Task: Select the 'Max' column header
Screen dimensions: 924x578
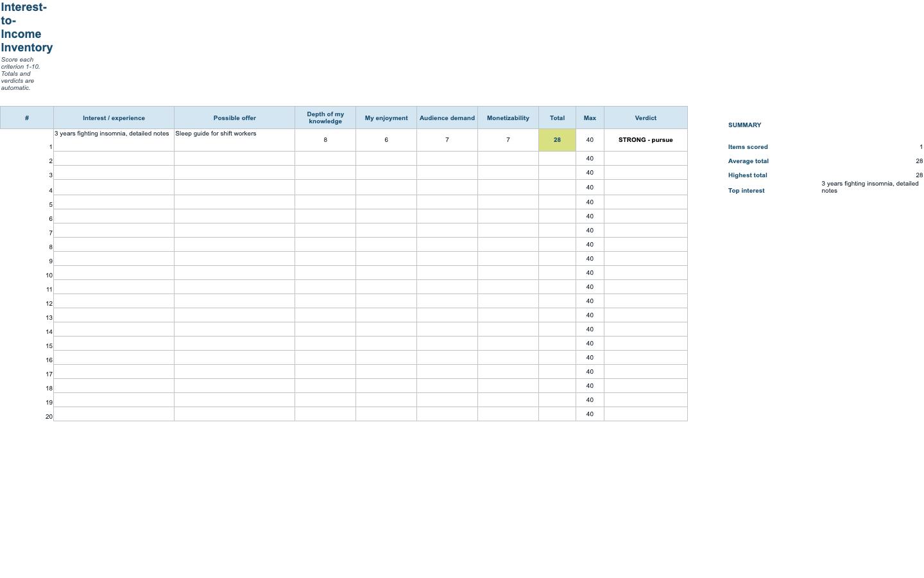Action: pyautogui.click(x=590, y=118)
